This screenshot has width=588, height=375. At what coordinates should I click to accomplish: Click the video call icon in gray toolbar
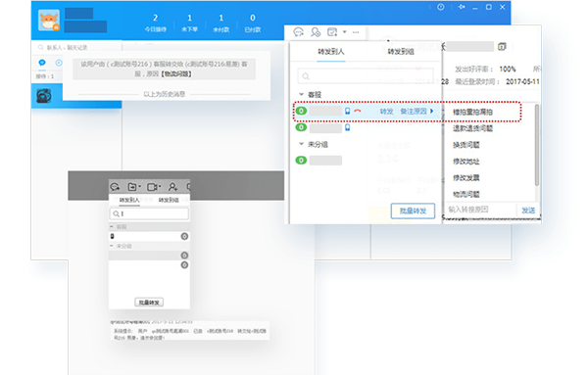152,187
